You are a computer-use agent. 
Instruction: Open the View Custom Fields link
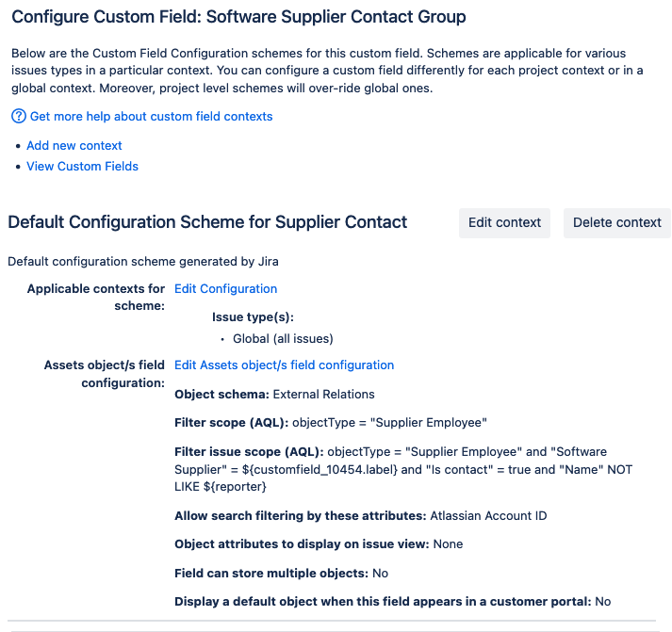82,166
